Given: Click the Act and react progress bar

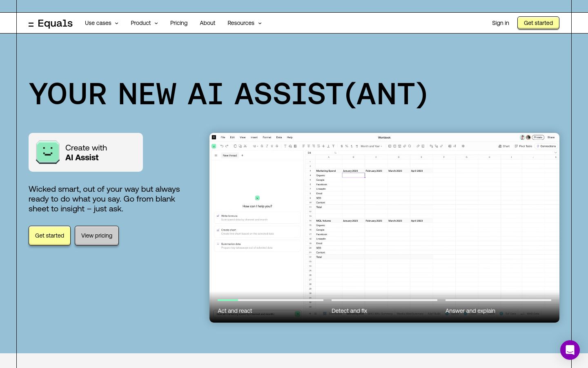Looking at the screenshot, I should 270,300.
